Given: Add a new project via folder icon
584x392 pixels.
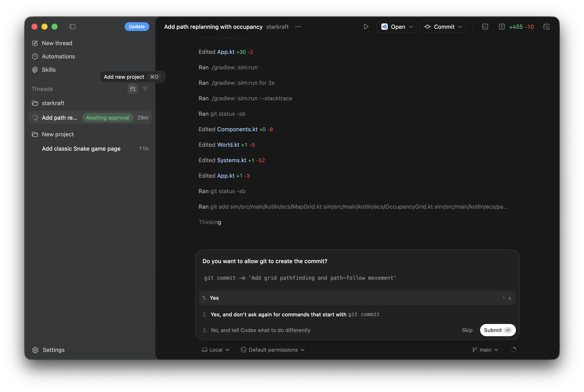Looking at the screenshot, I should [133, 89].
